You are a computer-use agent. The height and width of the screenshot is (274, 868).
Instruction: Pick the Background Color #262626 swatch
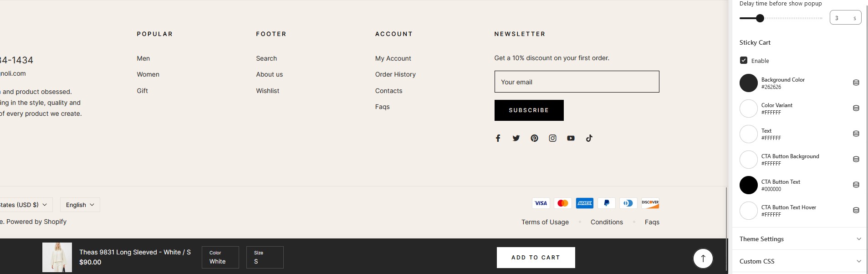(x=748, y=83)
